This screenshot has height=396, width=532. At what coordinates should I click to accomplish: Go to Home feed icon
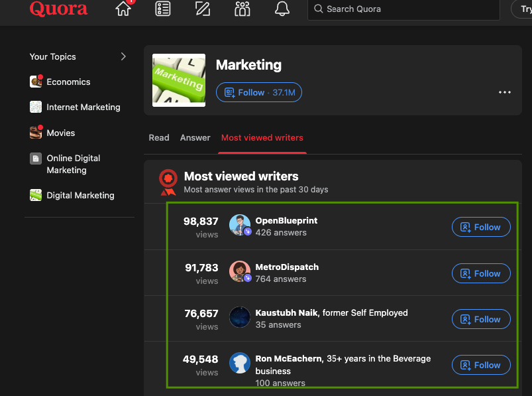tap(123, 9)
